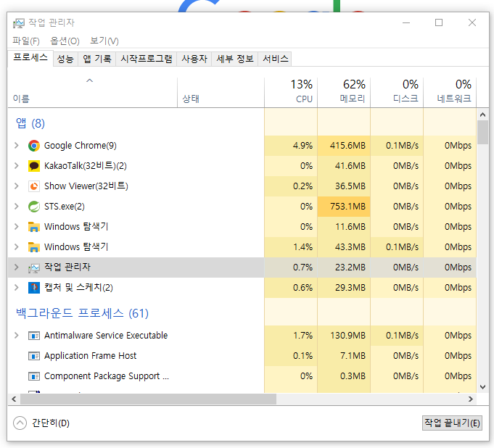The height and width of the screenshot is (448, 494).
Task: Select the 프로세스 tab
Action: click(x=30, y=58)
